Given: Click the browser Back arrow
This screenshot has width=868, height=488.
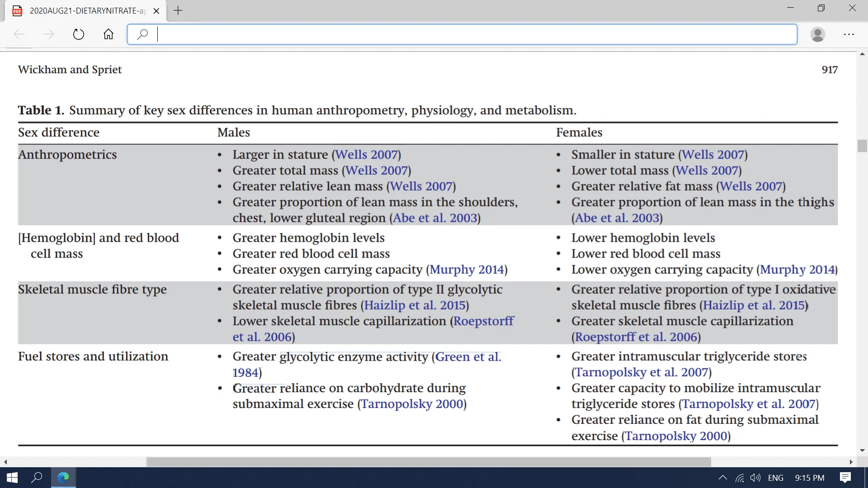Looking at the screenshot, I should click(19, 34).
